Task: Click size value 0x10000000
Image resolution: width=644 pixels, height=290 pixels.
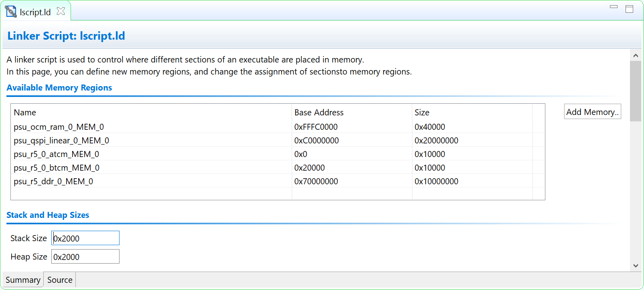Action: tap(436, 181)
